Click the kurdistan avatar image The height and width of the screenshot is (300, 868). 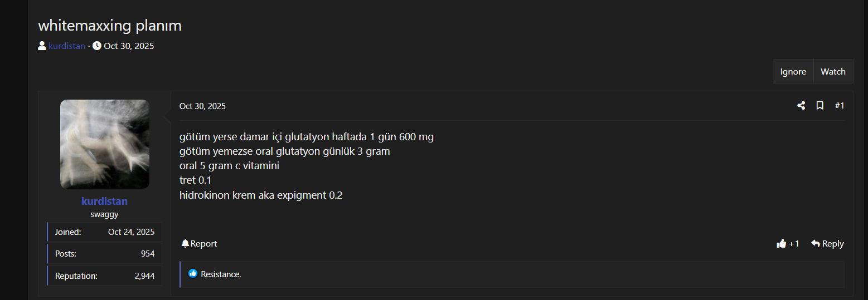click(x=104, y=144)
